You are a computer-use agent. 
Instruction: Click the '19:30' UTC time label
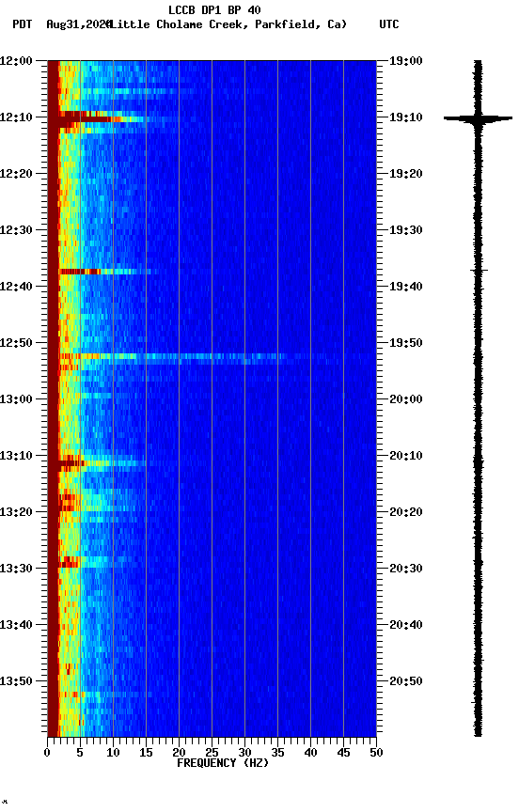[406, 230]
